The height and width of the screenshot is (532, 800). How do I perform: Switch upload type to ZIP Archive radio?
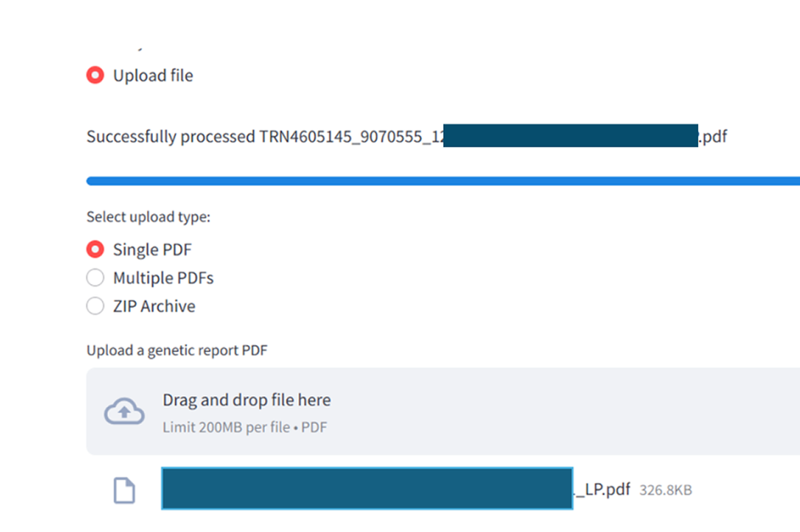95,306
